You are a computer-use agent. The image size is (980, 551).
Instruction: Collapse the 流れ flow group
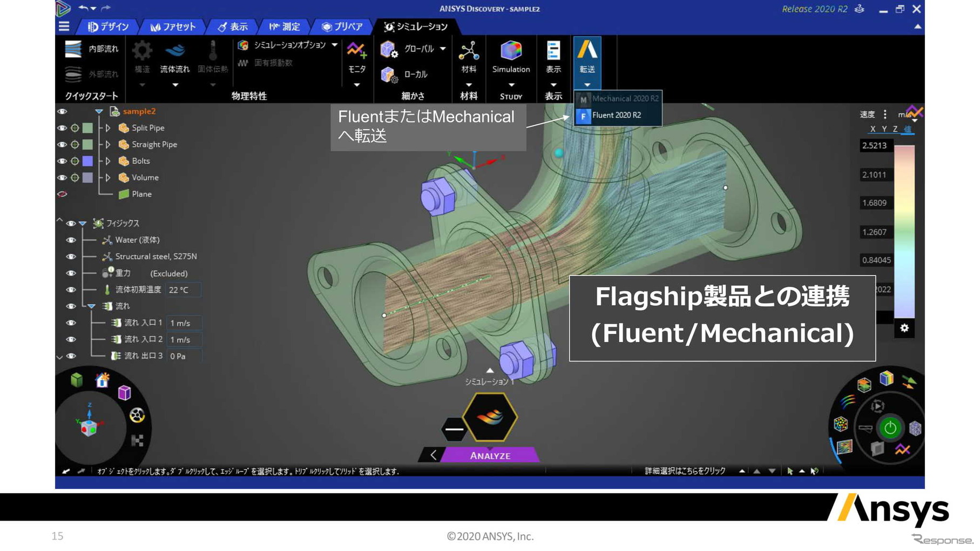[x=91, y=306]
